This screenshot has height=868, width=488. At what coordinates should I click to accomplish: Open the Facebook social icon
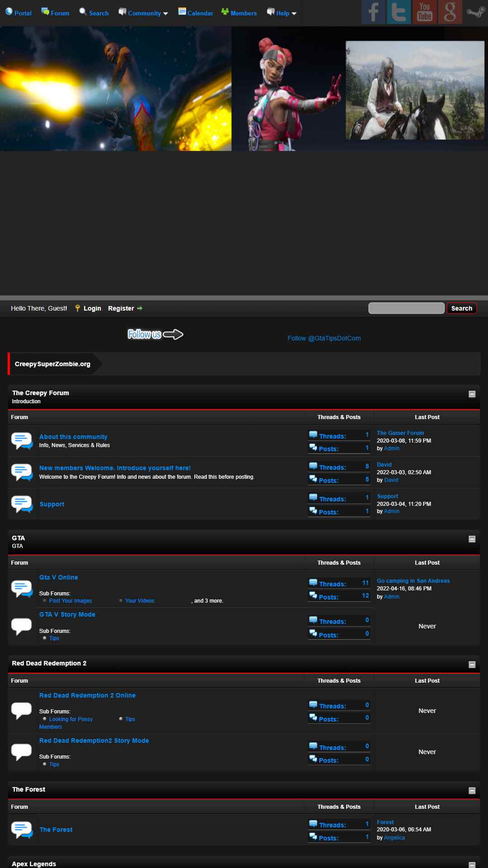pyautogui.click(x=373, y=12)
